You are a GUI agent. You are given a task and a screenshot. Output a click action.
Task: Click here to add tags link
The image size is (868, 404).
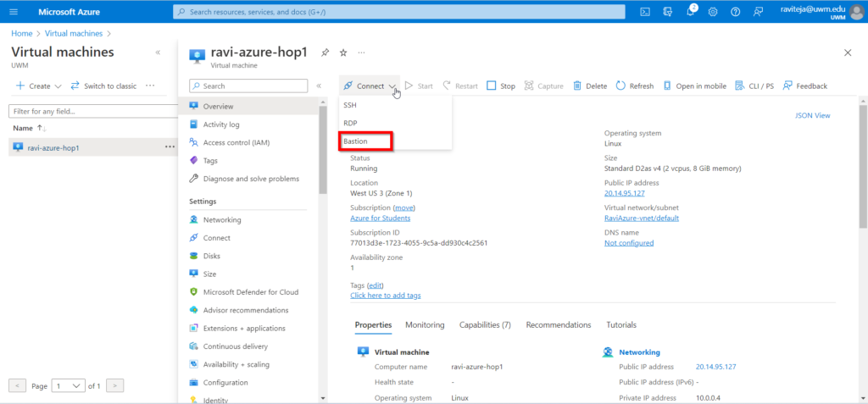[x=386, y=296]
